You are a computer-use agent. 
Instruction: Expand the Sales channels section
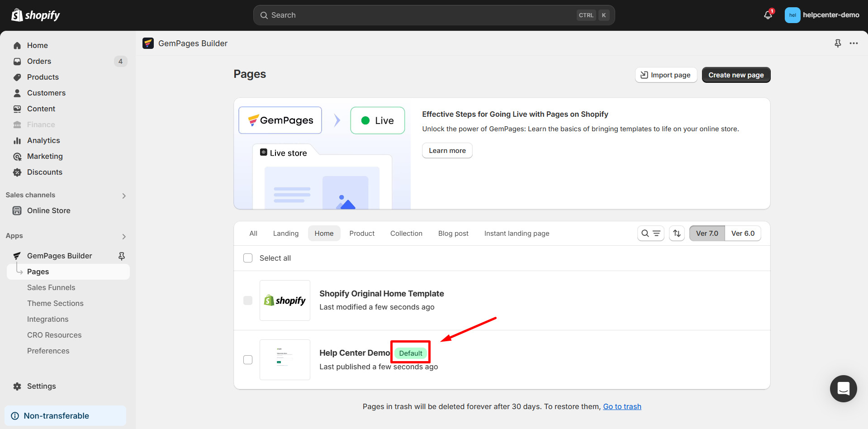click(124, 195)
